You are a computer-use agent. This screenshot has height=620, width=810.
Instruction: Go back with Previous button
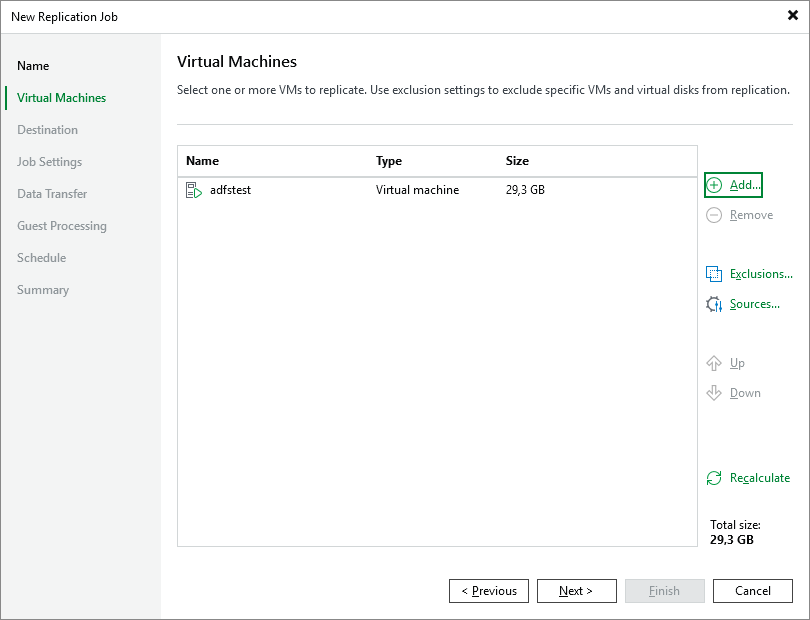(489, 591)
